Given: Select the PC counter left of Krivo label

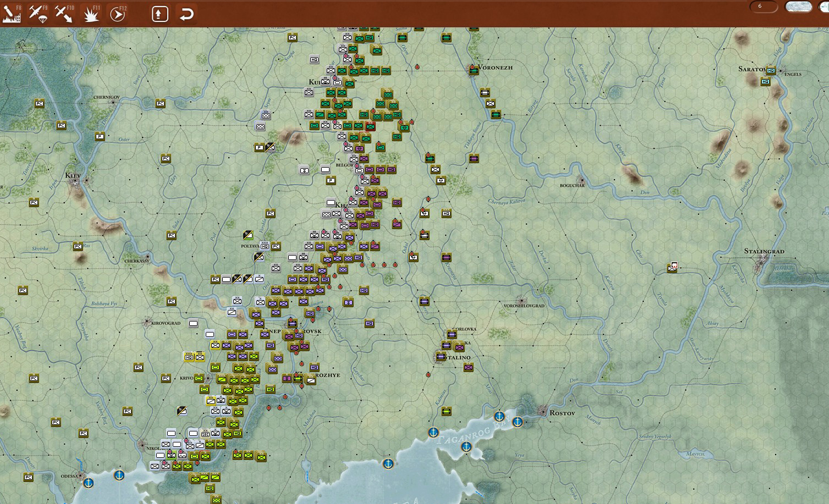Looking at the screenshot, I should pos(166,378).
